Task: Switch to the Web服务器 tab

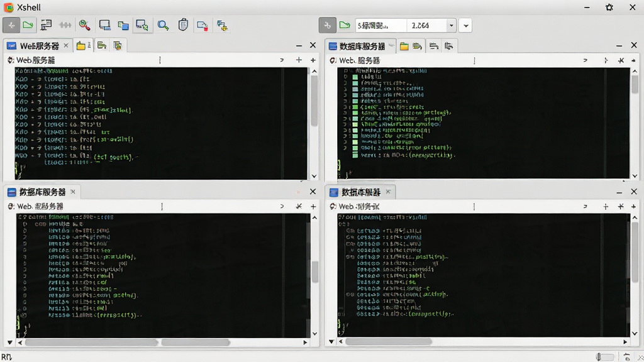Action: point(39,45)
